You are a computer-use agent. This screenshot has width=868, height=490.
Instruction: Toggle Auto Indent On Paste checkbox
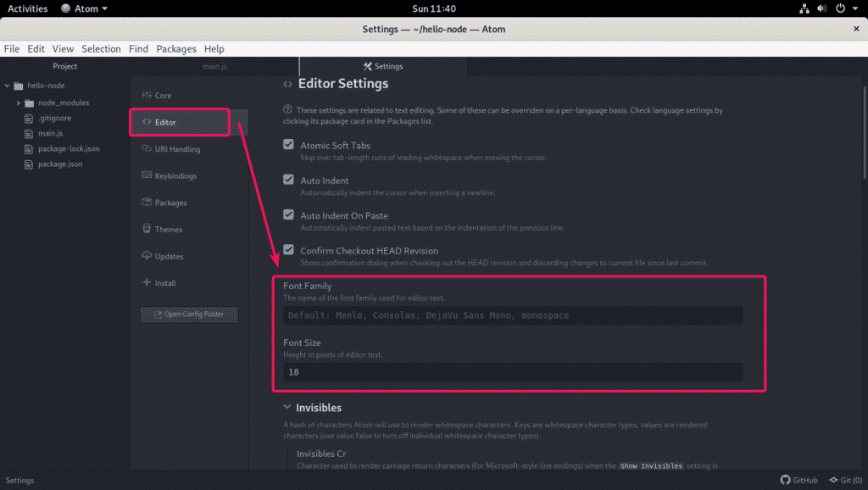point(288,214)
